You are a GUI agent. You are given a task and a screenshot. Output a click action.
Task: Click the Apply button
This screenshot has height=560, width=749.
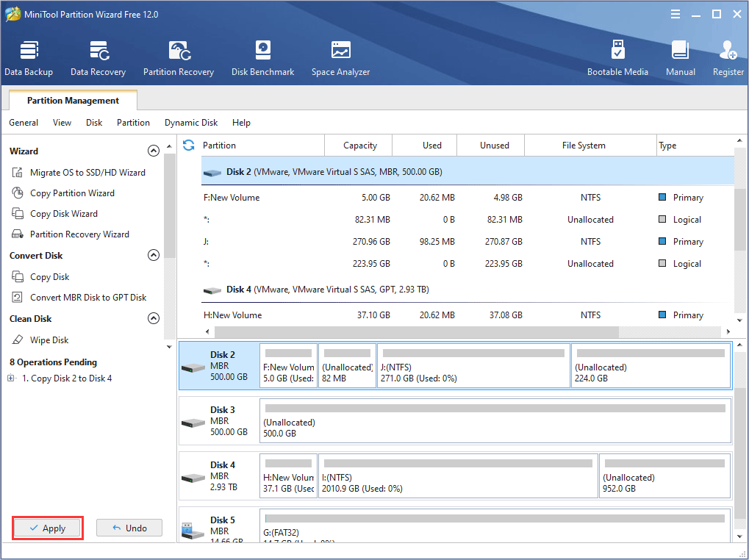click(48, 528)
